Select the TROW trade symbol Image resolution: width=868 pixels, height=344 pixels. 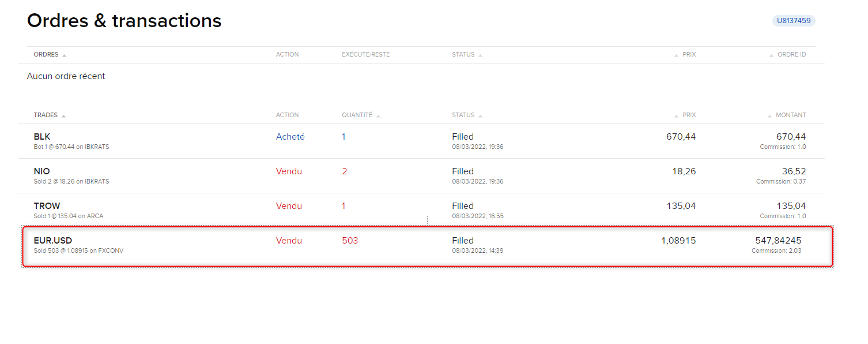(47, 206)
